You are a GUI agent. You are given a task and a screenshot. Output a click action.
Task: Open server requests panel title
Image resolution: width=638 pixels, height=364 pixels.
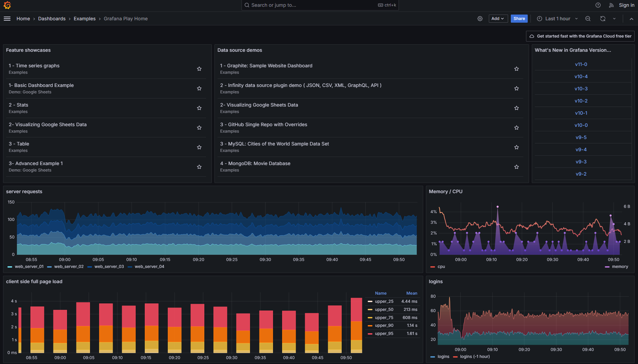[x=24, y=191]
